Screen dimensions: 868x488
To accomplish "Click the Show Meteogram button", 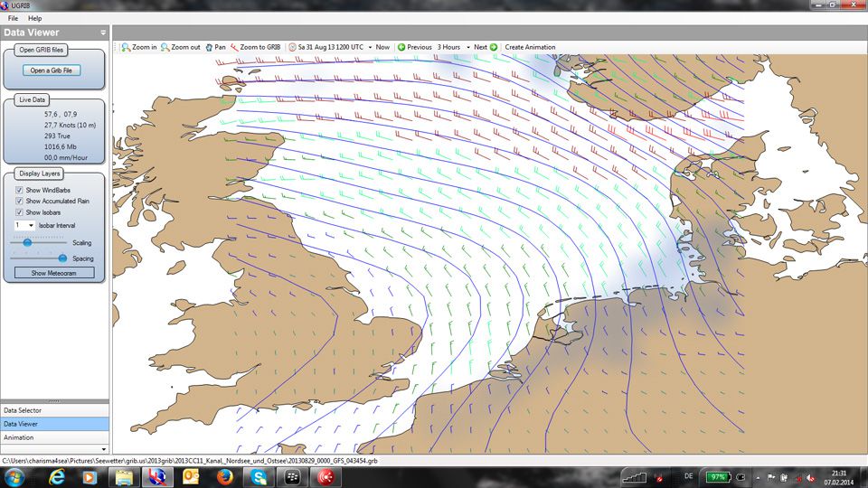I will click(54, 273).
